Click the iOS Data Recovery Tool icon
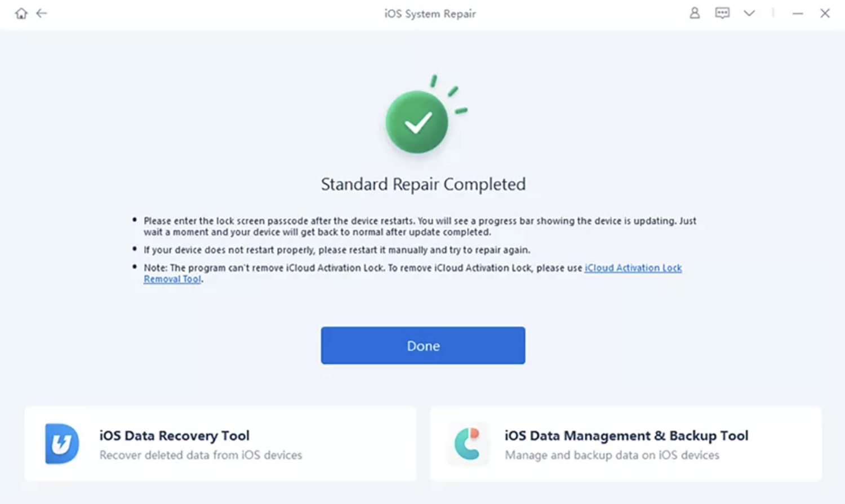The width and height of the screenshot is (845, 504). pyautogui.click(x=62, y=444)
